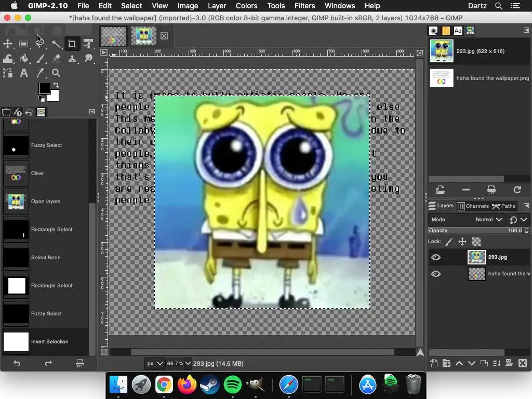Switch to the Tool Options tab
The width and height of the screenshot is (532, 399).
[x=6, y=112]
